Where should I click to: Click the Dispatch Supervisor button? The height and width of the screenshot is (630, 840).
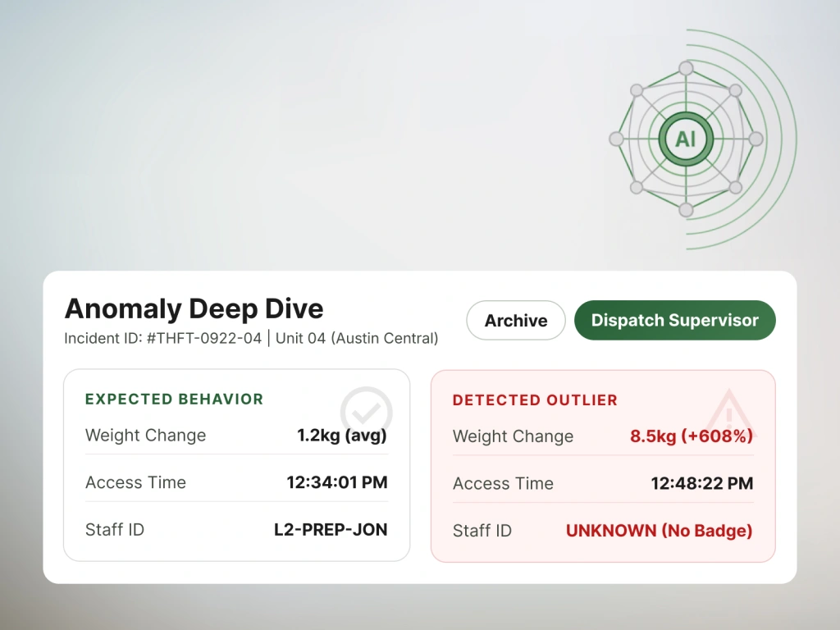(674, 321)
